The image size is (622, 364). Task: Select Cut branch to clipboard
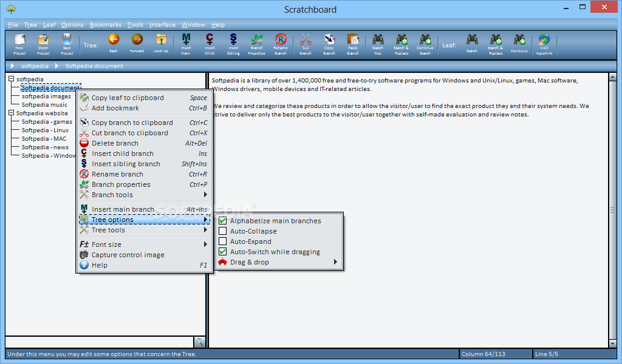point(144,133)
